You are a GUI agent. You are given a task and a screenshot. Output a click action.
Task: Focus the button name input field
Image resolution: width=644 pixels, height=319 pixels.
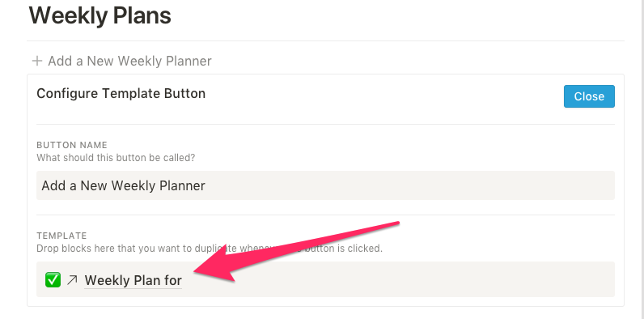click(x=325, y=185)
